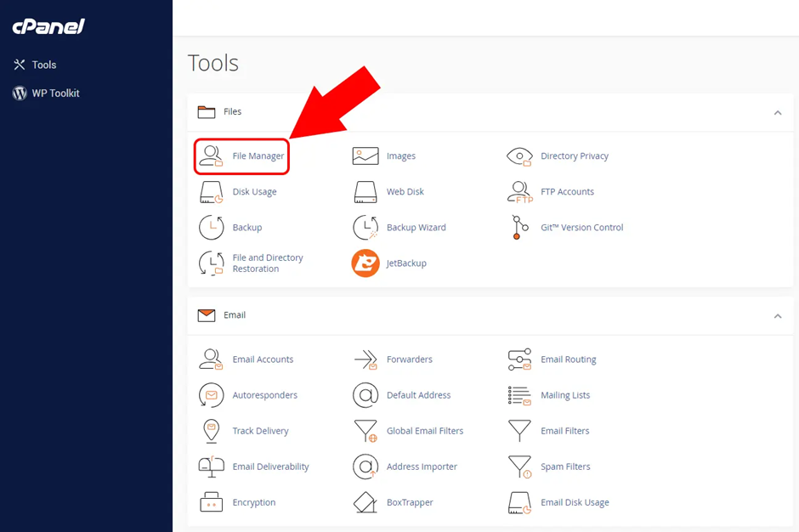Open the Autoresponders link
Image resolution: width=799 pixels, height=532 pixels.
265,395
